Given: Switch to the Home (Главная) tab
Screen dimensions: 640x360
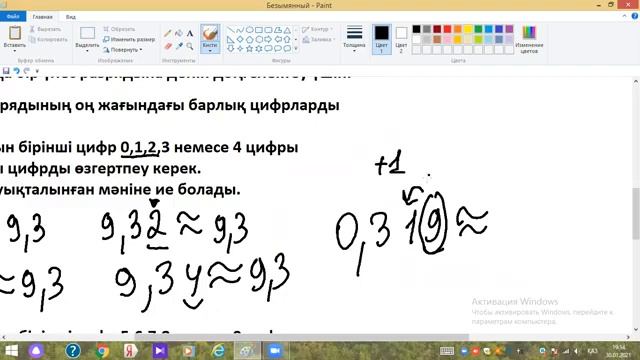Looking at the screenshot, I should pyautogui.click(x=42, y=17).
